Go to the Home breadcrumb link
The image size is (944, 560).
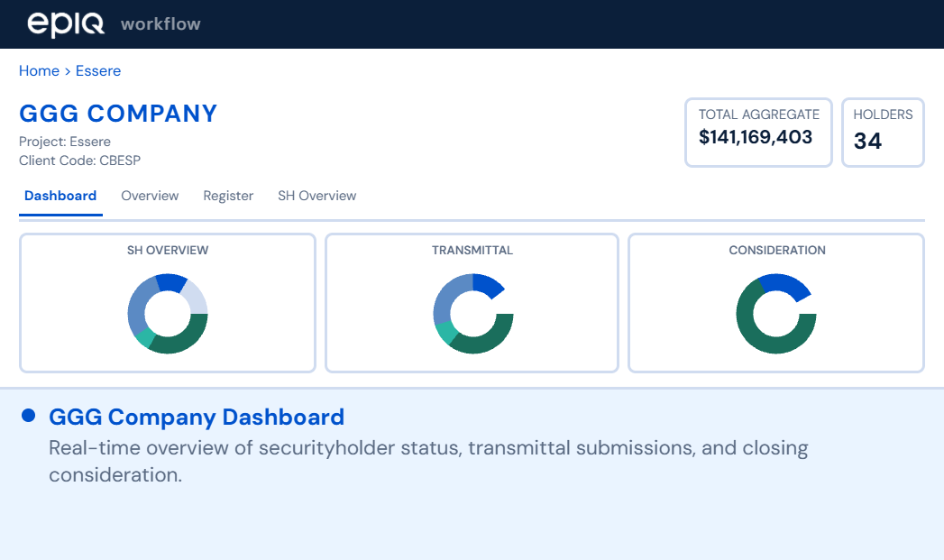39,70
